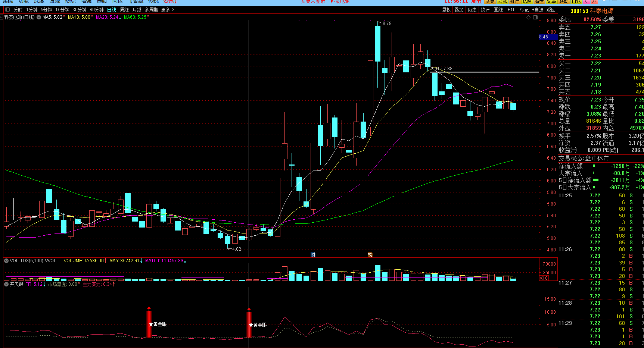This screenshot has width=644, height=348.
Task: Expand the 更多 periods menu
Action: 167,10
